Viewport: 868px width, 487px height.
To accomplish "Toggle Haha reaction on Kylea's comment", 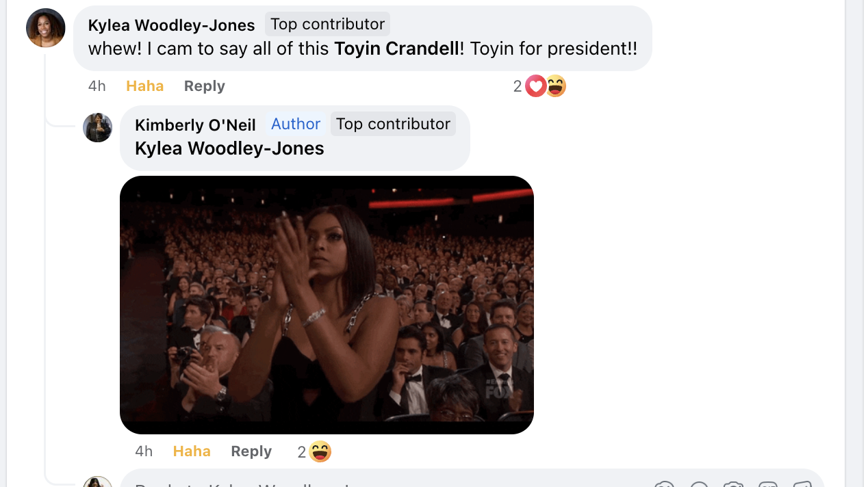I will point(145,86).
